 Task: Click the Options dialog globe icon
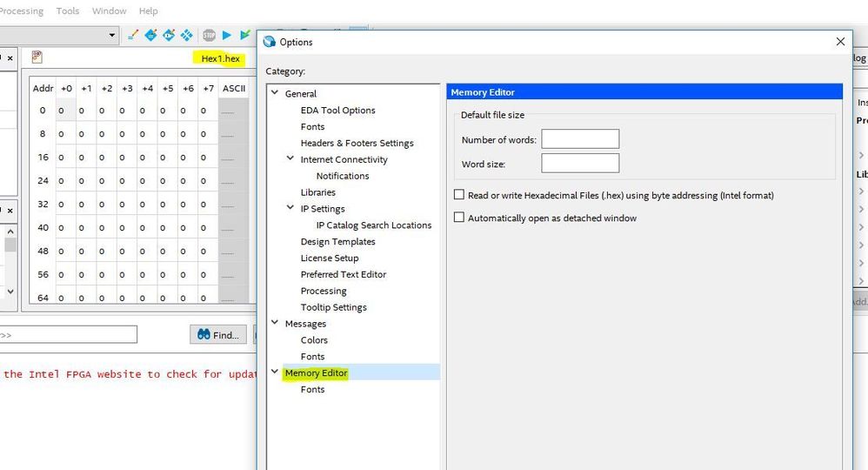(270, 42)
